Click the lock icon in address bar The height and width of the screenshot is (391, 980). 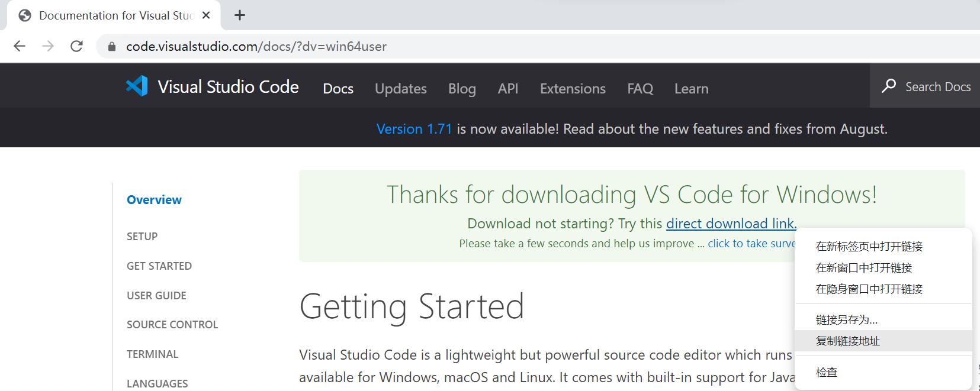(x=112, y=46)
